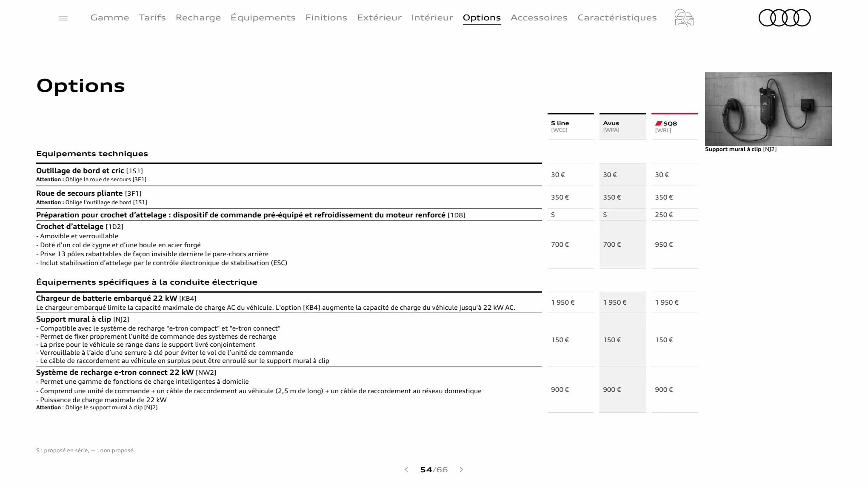Image resolution: width=868 pixels, height=488 pixels.
Task: Click the footnote 'S : proposé en série'
Action: (86, 451)
